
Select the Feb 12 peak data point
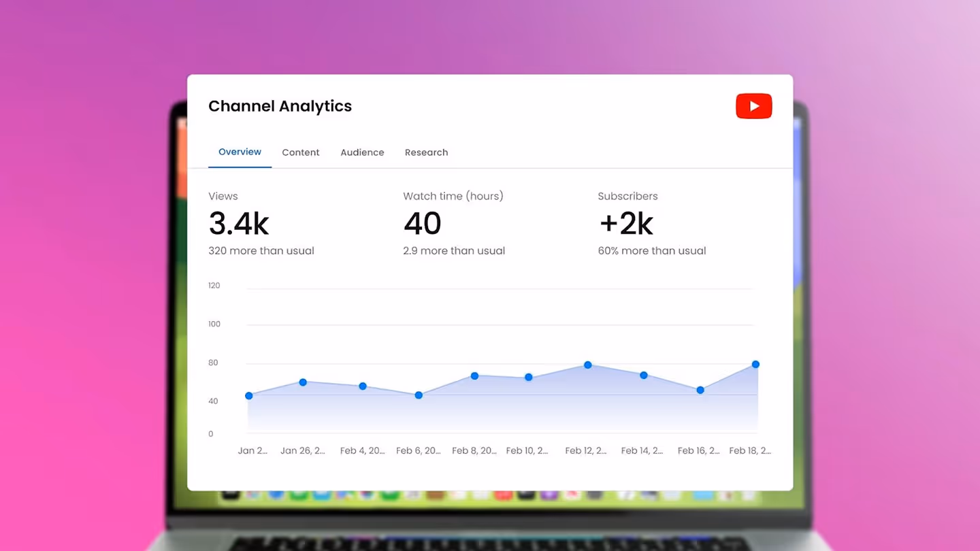[587, 365]
